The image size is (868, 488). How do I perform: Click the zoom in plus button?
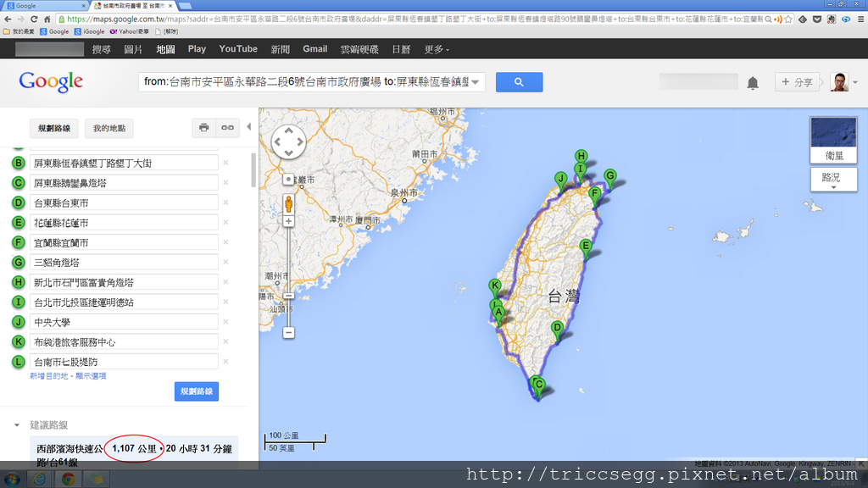pos(288,221)
